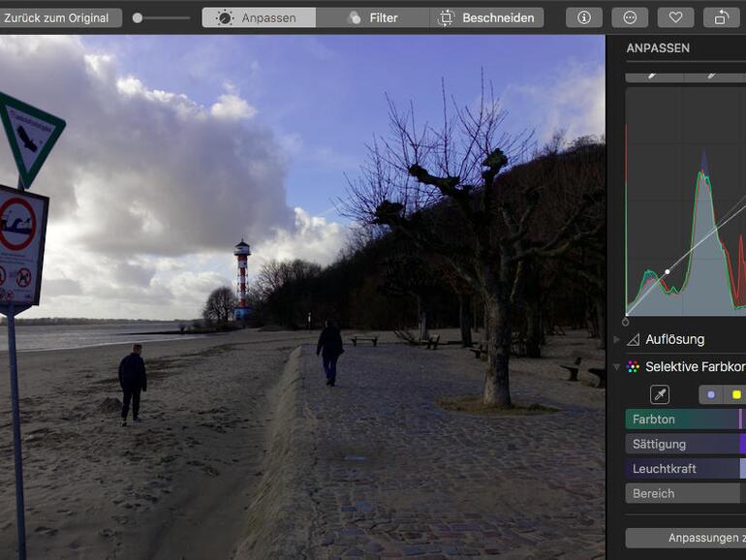
Task: Open the Beschneiden tab
Action: coord(486,17)
